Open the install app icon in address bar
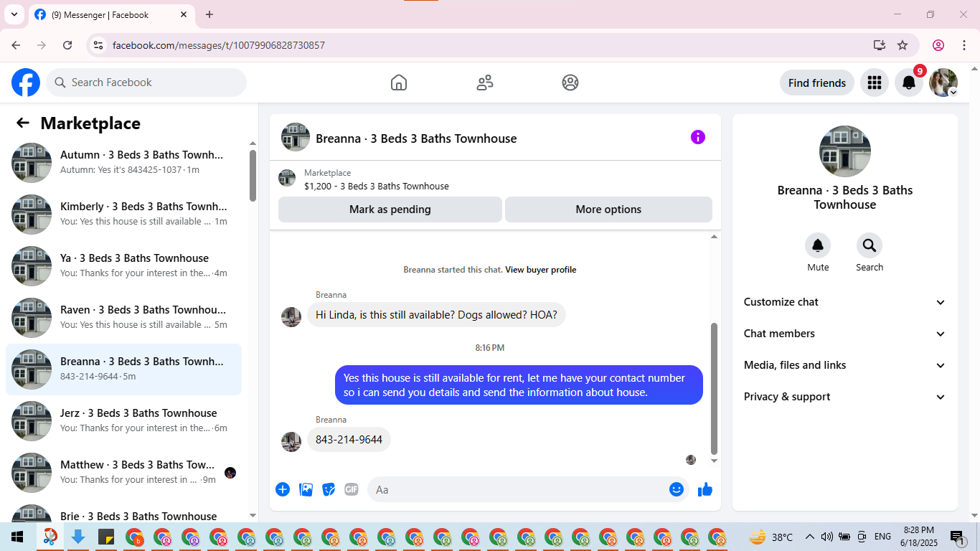Viewport: 980px width, 551px height. click(x=880, y=45)
